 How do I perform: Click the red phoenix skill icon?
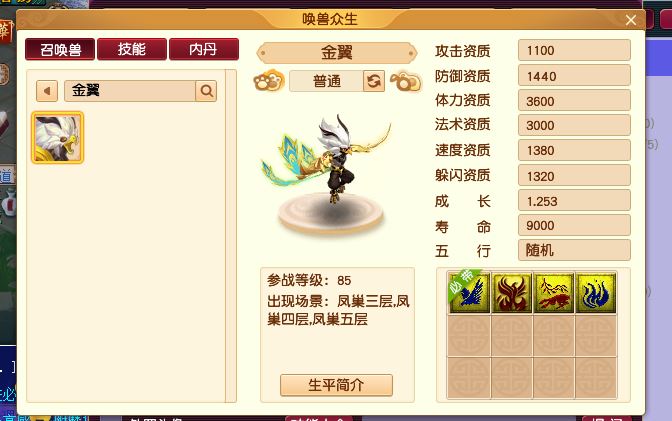[511, 293]
